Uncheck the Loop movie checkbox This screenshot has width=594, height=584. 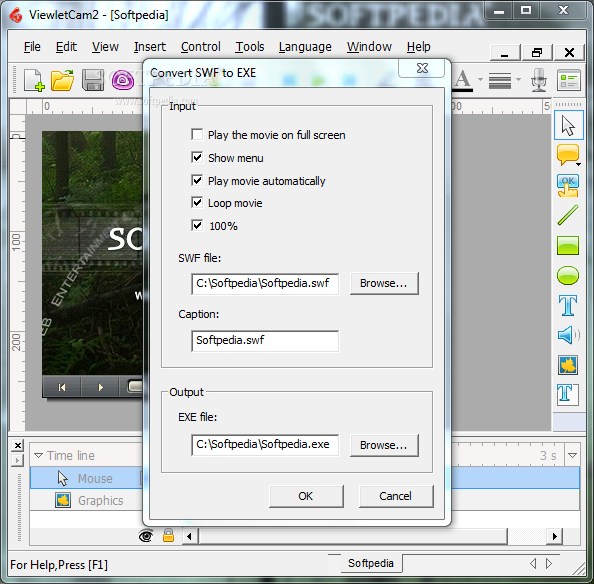pyautogui.click(x=197, y=202)
